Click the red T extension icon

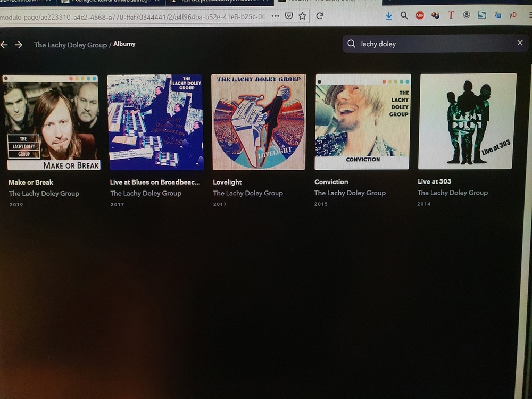[451, 15]
